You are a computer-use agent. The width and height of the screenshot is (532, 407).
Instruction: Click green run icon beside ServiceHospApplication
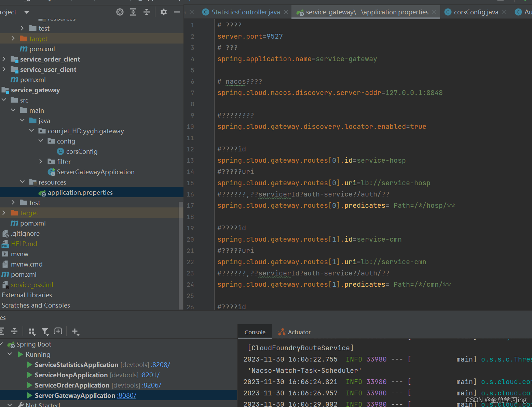tap(30, 375)
